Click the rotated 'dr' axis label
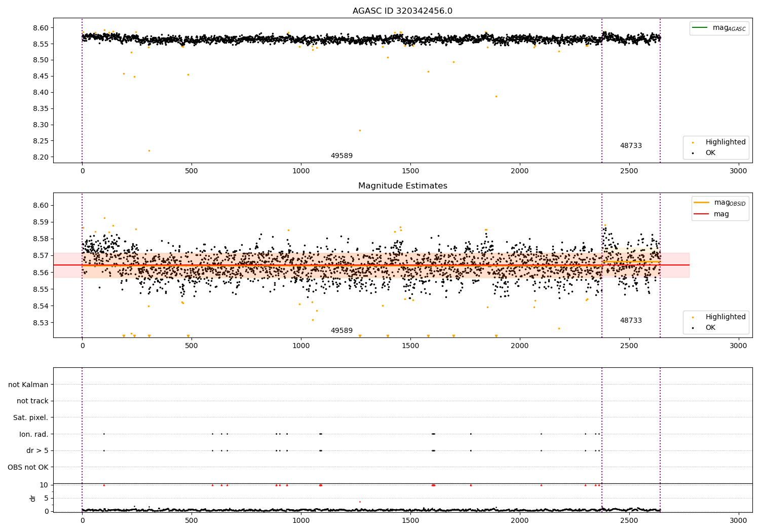This screenshot has width=760, height=532. [33, 498]
